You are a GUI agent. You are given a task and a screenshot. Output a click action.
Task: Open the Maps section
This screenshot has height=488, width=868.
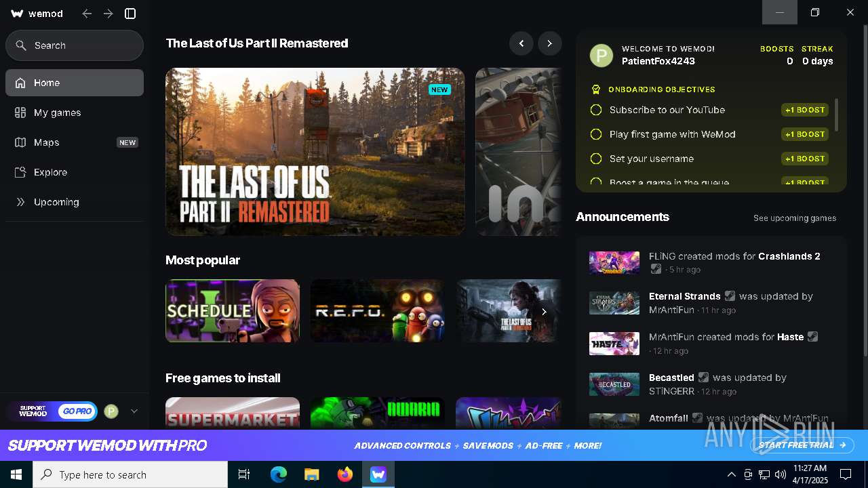75,142
